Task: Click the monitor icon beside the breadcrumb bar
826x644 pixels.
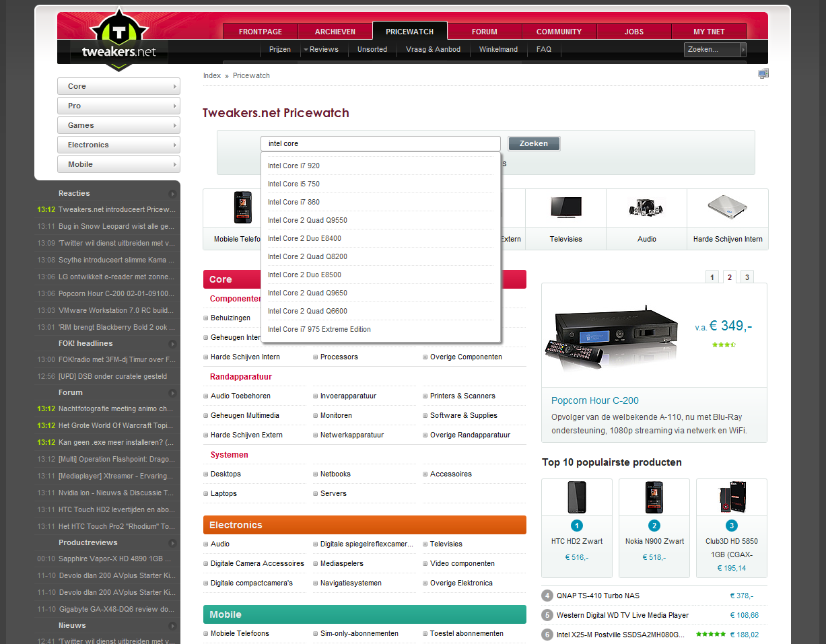Action: click(763, 74)
